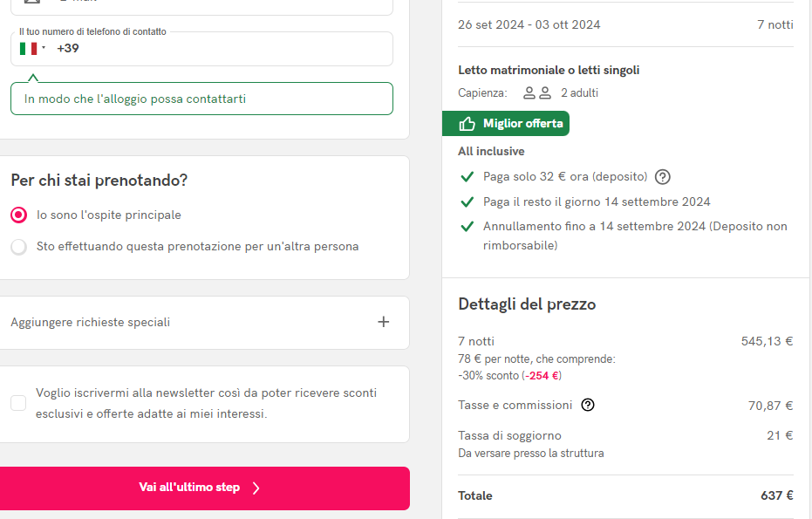Click 'Vai all'ultimo step' button

pos(205,488)
